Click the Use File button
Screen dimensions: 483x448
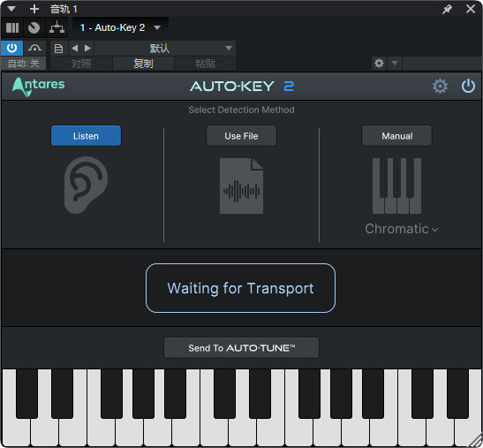(241, 136)
